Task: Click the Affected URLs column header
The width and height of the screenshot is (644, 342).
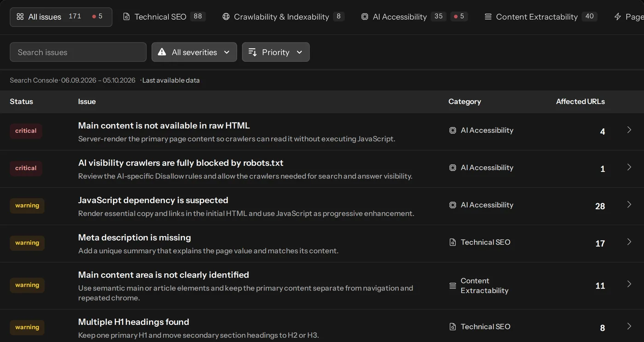Action: 581,101
